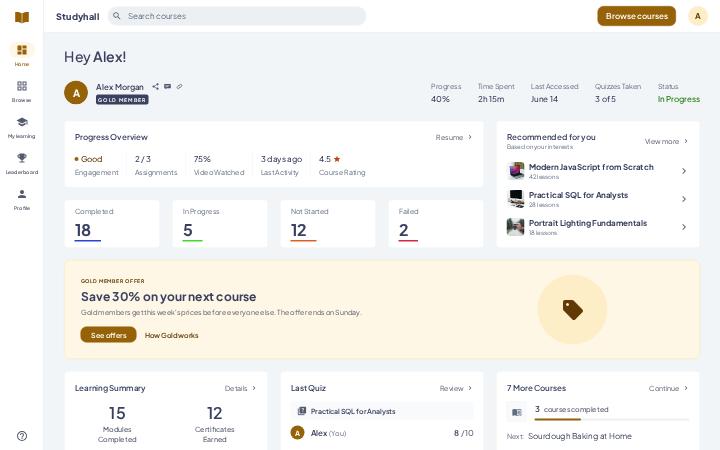Open the How Gold works link

tap(172, 335)
